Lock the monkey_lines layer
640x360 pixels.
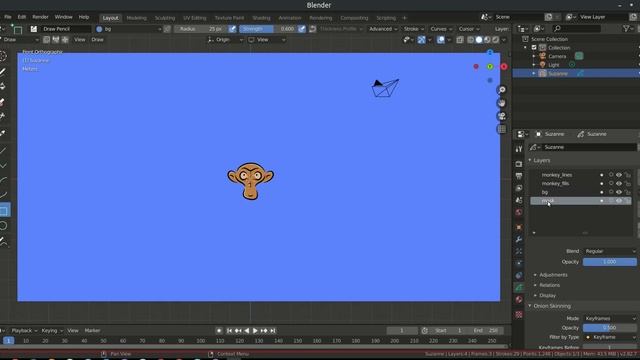[628, 175]
